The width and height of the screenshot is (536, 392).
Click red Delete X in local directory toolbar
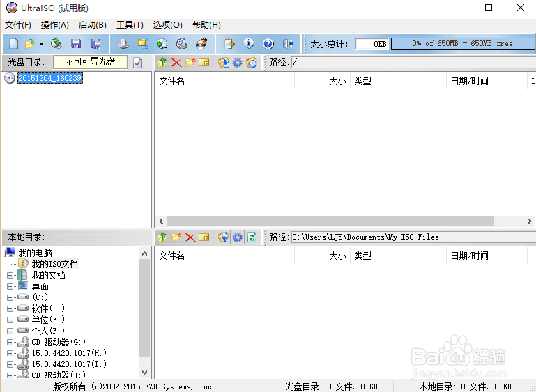tap(190, 237)
